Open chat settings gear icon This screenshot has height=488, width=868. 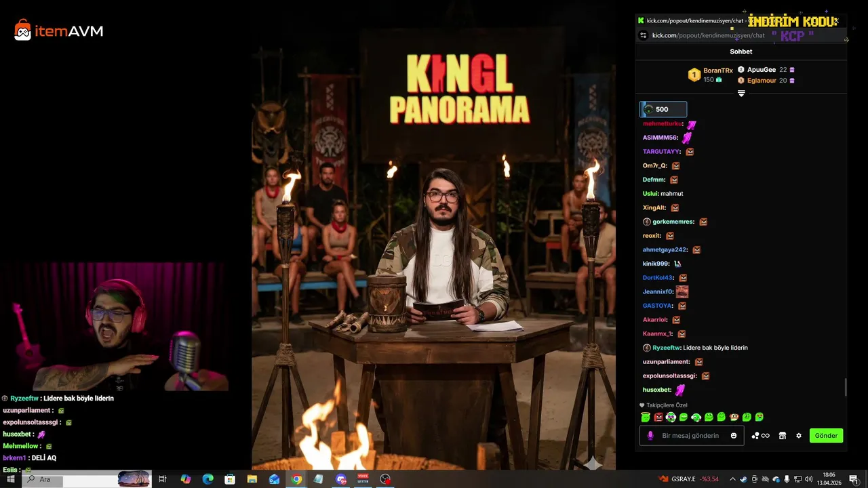tap(799, 436)
